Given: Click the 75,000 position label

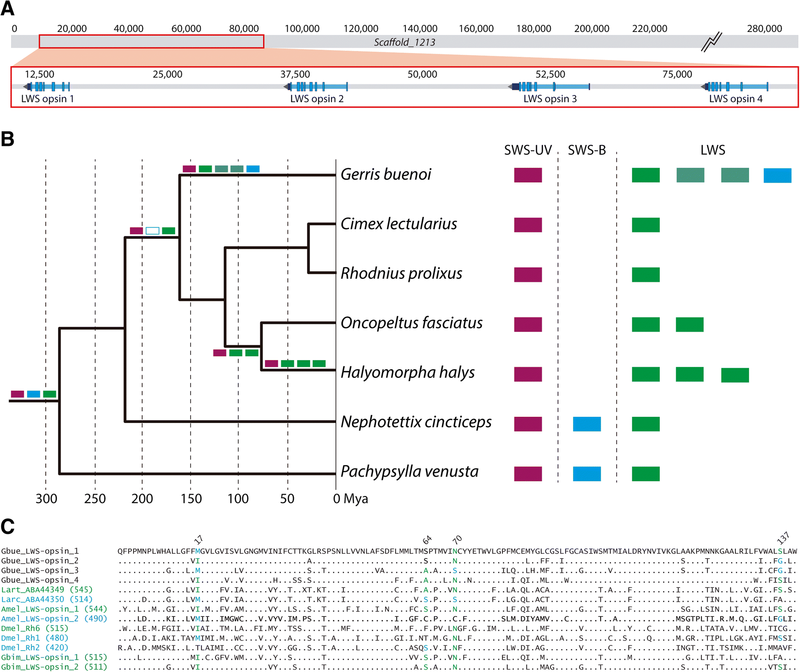Looking at the screenshot, I should [677, 74].
